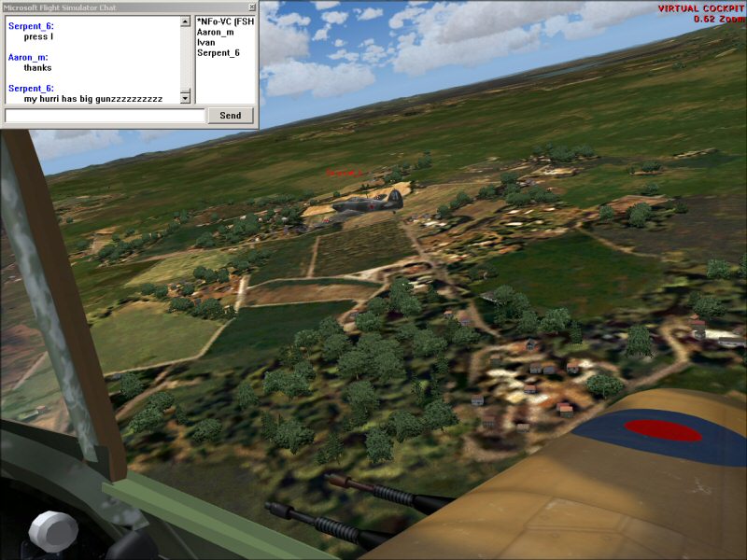Image resolution: width=747 pixels, height=560 pixels.
Task: Click the red player label above distant aircraft
Action: click(x=344, y=173)
